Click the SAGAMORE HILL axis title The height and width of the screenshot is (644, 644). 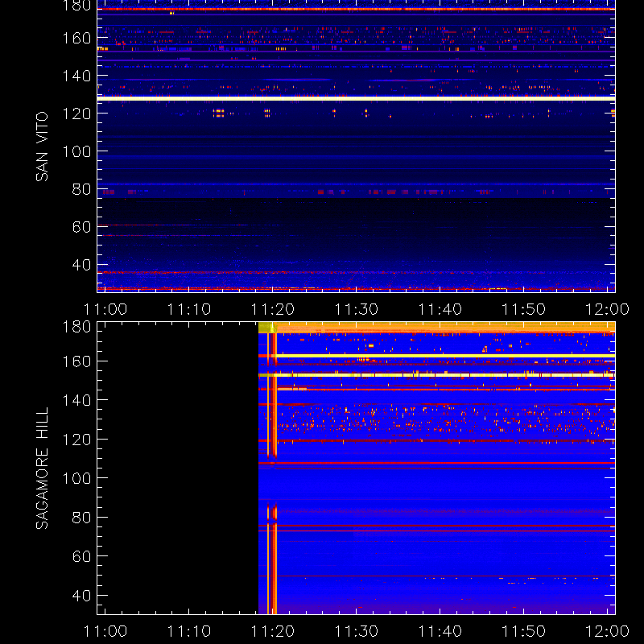point(42,468)
